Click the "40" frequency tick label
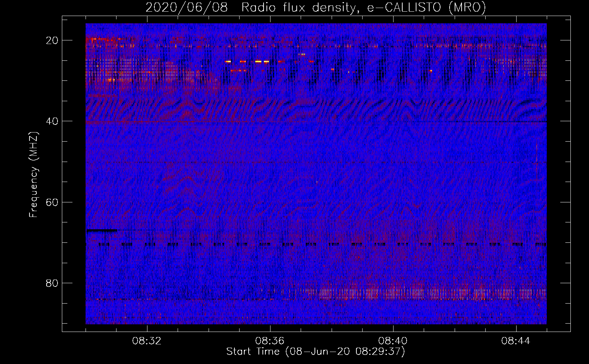 pyautogui.click(x=52, y=121)
